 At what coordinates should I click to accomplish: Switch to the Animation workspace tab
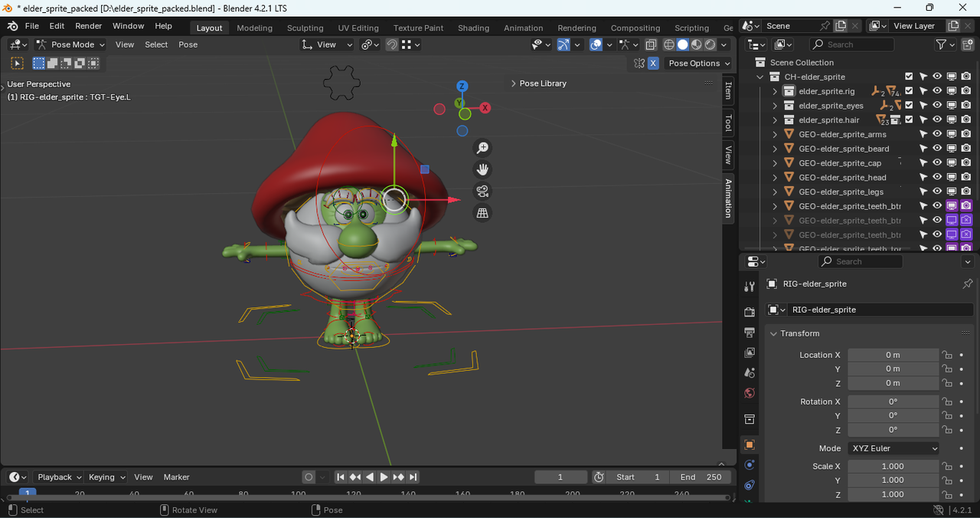(524, 28)
